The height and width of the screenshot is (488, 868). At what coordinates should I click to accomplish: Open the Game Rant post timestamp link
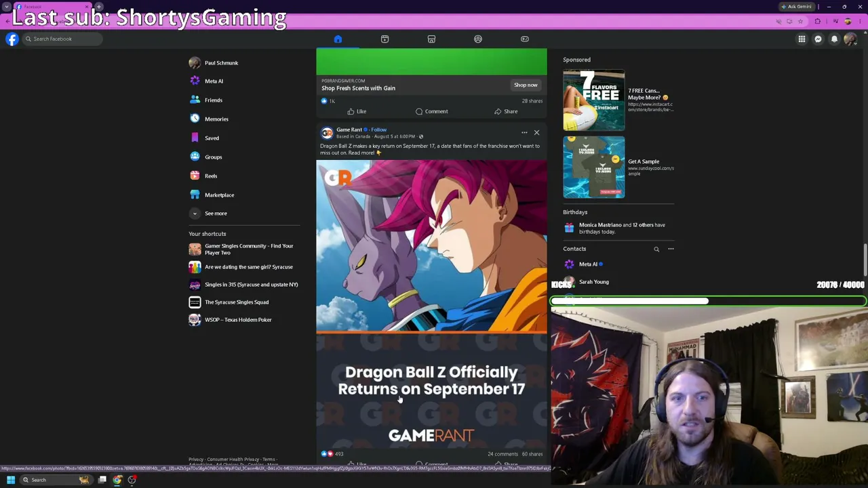[x=394, y=136]
